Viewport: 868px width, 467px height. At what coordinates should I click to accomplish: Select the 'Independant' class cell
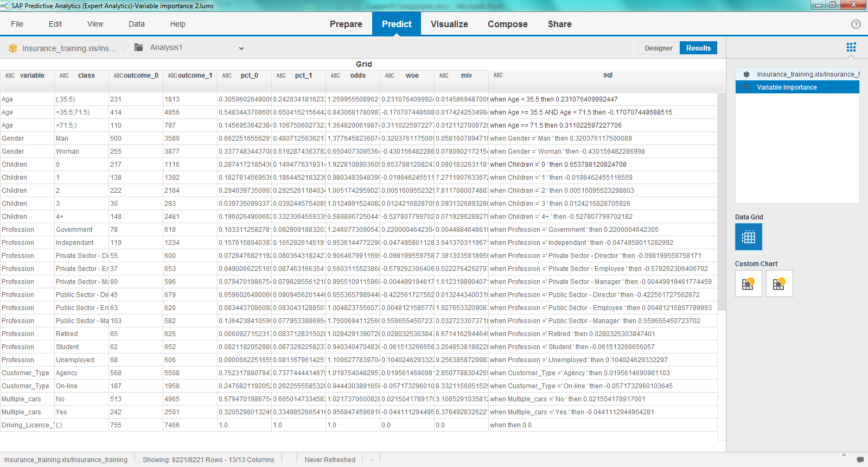pyautogui.click(x=81, y=243)
